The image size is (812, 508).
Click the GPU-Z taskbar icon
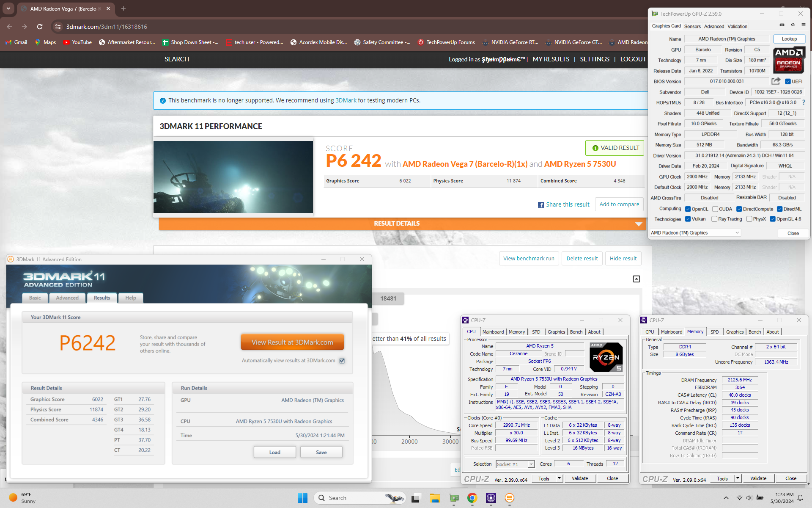(x=454, y=498)
